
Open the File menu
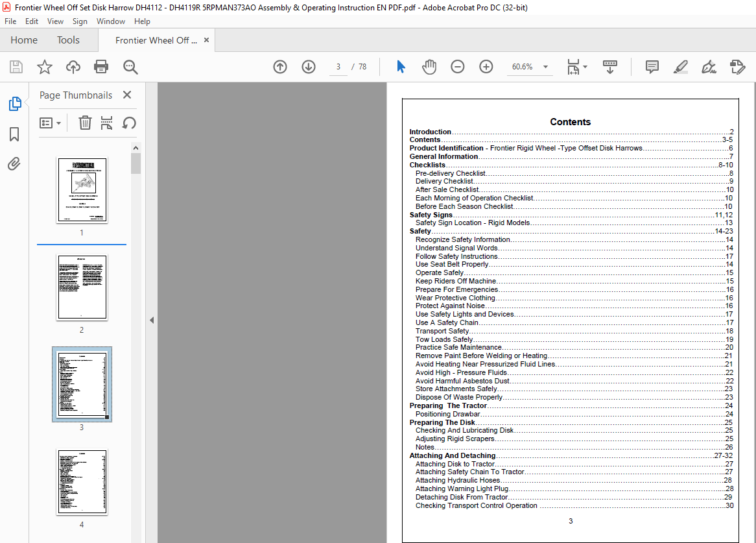(x=10, y=21)
